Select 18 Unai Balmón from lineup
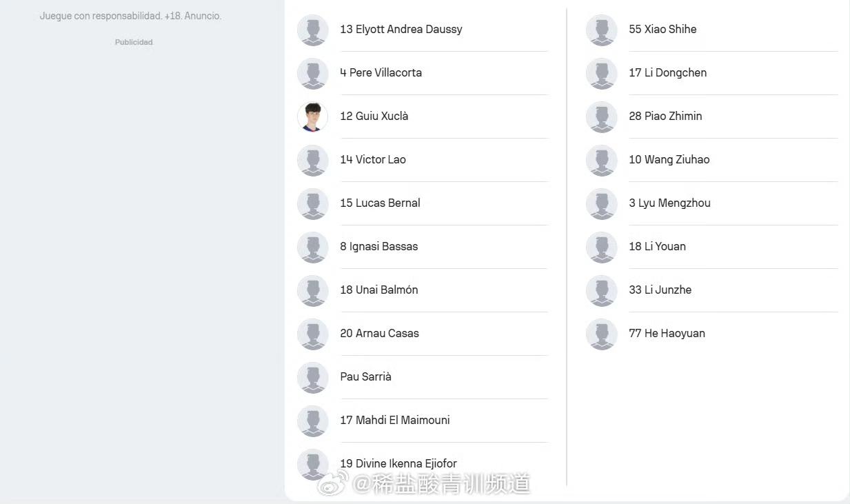This screenshot has width=850, height=504. 422,290
